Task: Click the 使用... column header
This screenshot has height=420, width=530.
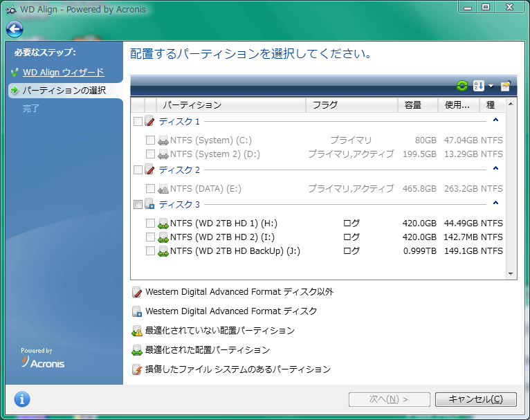Action: pos(459,105)
